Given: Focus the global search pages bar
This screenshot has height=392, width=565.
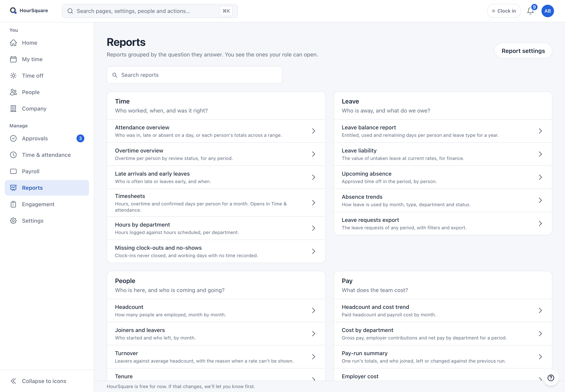Looking at the screenshot, I should pos(150,11).
